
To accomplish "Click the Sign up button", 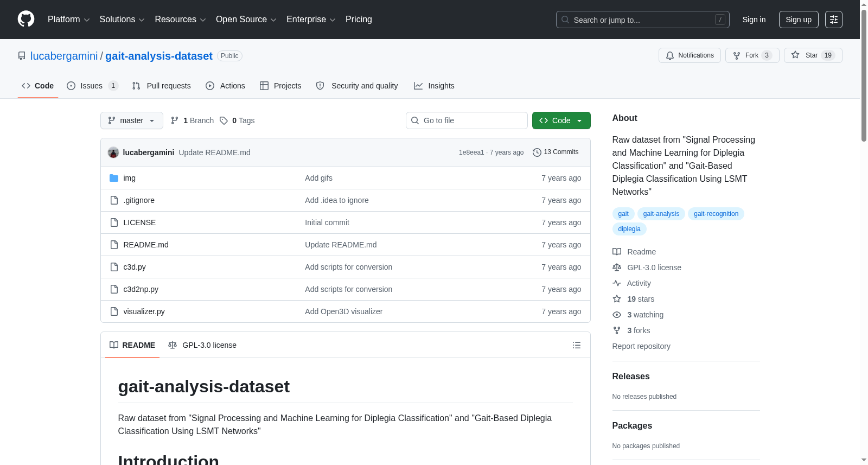I will click(799, 20).
